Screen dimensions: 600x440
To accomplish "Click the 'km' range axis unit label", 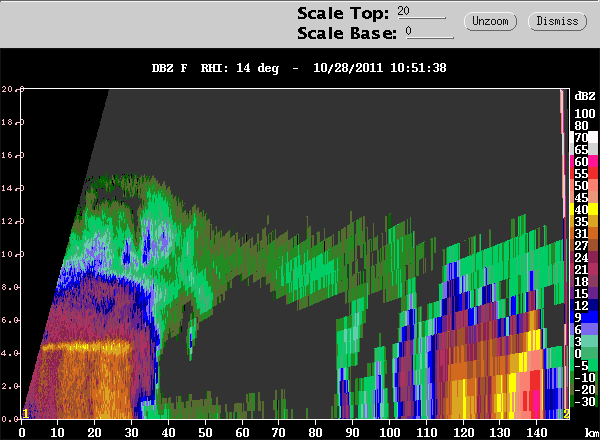I will (591, 432).
